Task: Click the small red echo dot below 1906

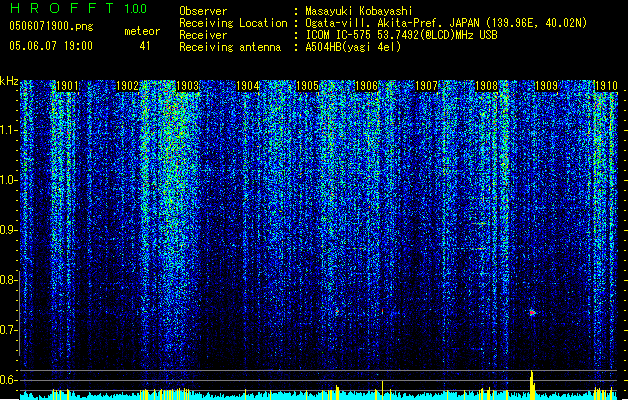Action: pos(383,311)
